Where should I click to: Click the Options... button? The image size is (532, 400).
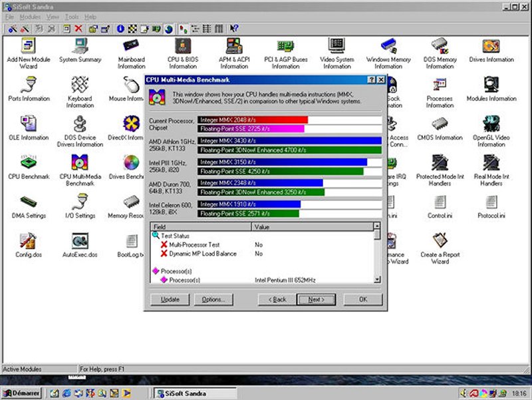click(213, 300)
